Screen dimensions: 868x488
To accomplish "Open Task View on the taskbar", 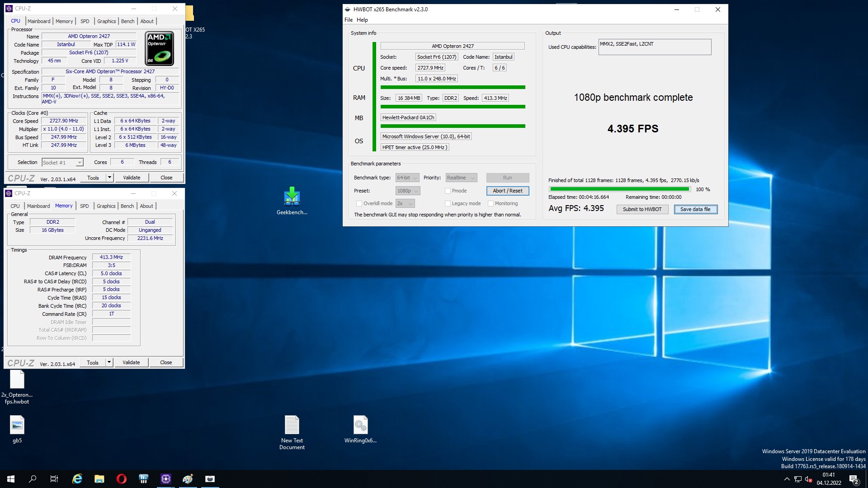I will point(54,479).
